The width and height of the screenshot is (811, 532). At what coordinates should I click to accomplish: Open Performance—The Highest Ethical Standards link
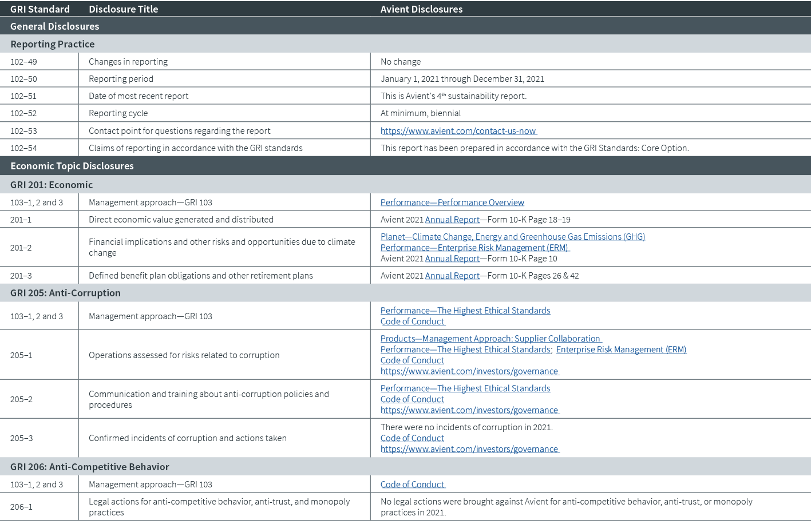465,310
